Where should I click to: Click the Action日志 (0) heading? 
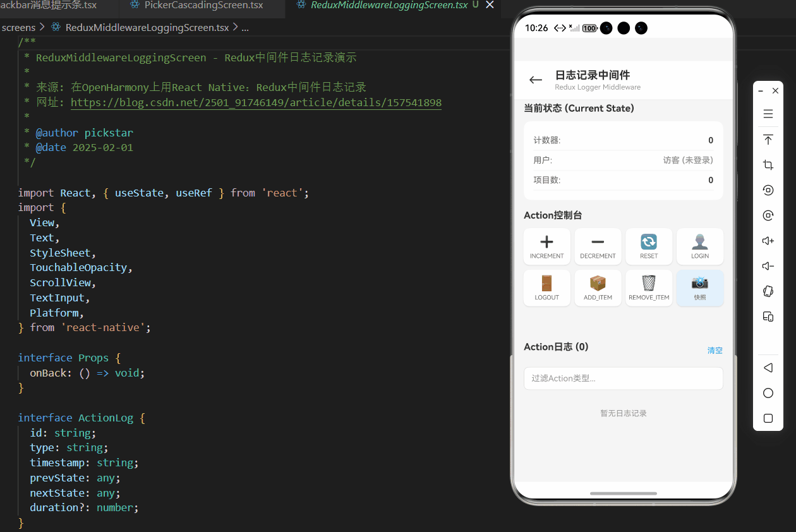pyautogui.click(x=556, y=347)
